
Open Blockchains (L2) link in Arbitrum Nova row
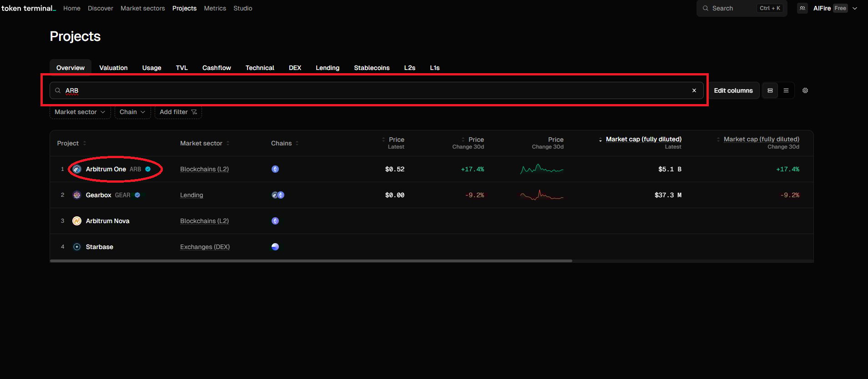(x=204, y=221)
